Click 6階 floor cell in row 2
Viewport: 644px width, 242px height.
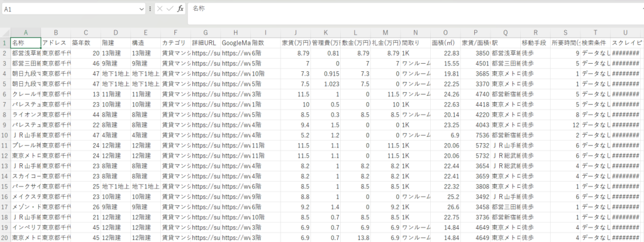[x=266, y=53]
